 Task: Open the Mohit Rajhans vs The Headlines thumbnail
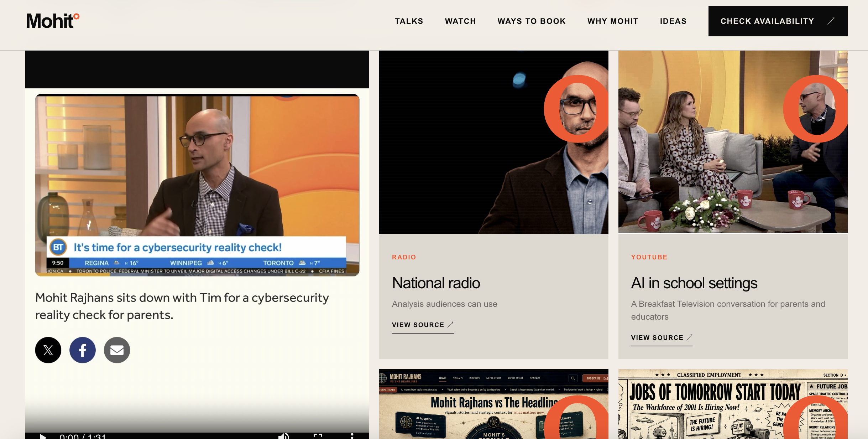(x=494, y=404)
